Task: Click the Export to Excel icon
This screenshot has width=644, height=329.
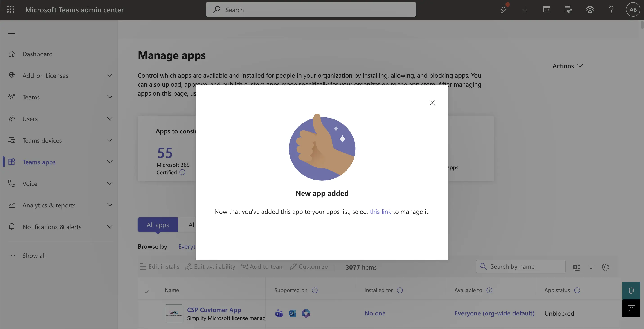Action: [x=576, y=267]
